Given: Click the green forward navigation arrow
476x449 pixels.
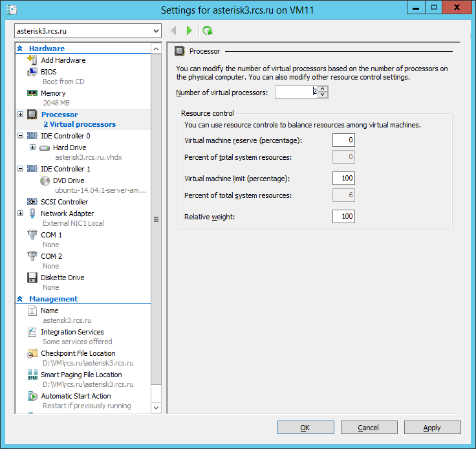Looking at the screenshot, I should click(189, 30).
